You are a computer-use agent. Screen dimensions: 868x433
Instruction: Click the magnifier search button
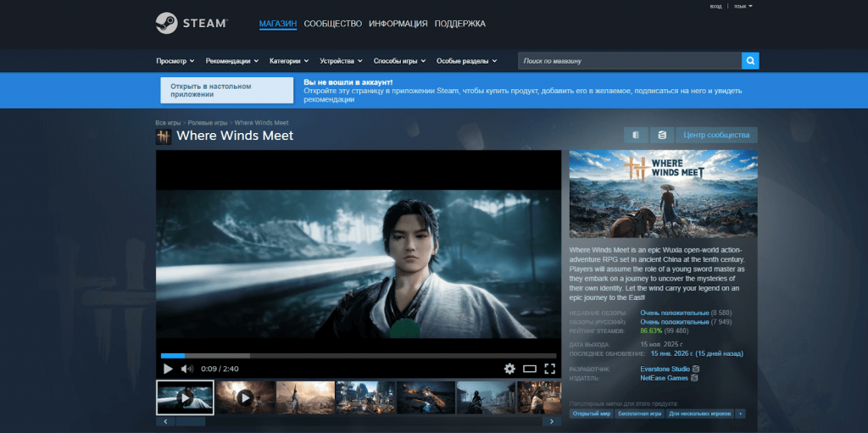(750, 61)
